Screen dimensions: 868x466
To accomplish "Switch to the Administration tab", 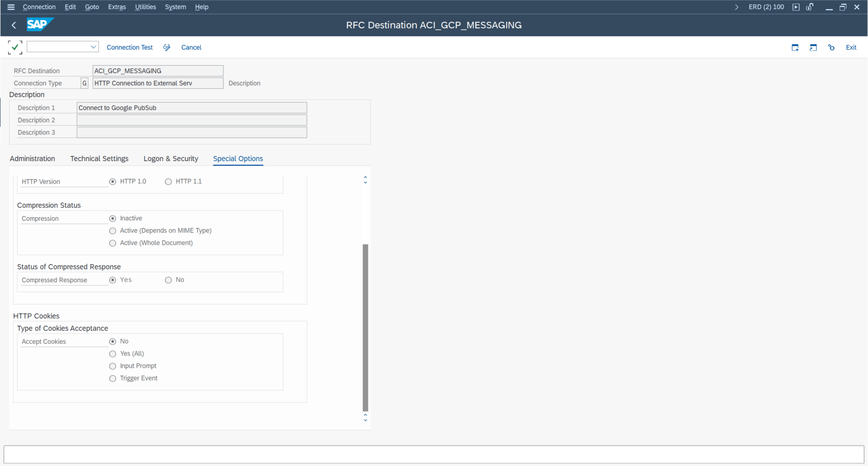I will point(33,159).
